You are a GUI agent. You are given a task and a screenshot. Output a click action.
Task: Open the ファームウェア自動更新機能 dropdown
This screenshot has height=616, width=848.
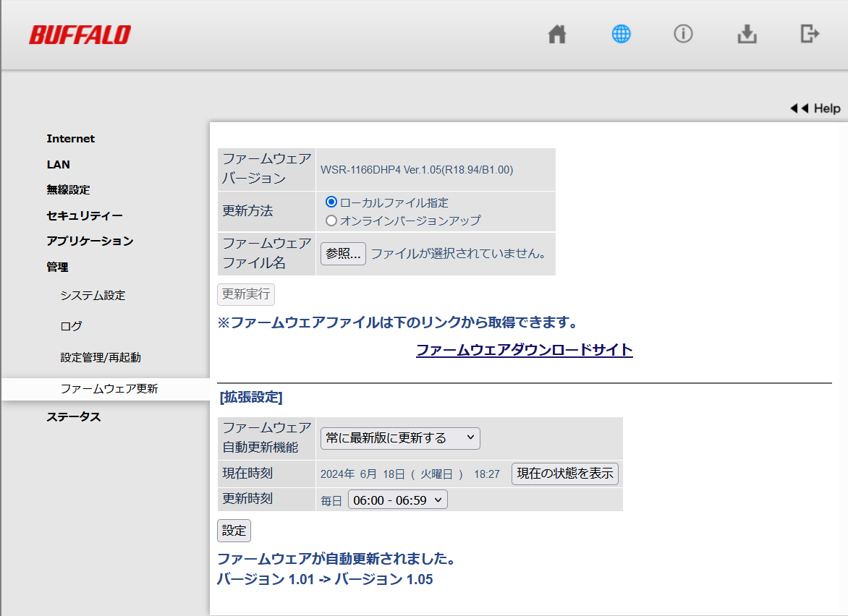click(x=400, y=438)
